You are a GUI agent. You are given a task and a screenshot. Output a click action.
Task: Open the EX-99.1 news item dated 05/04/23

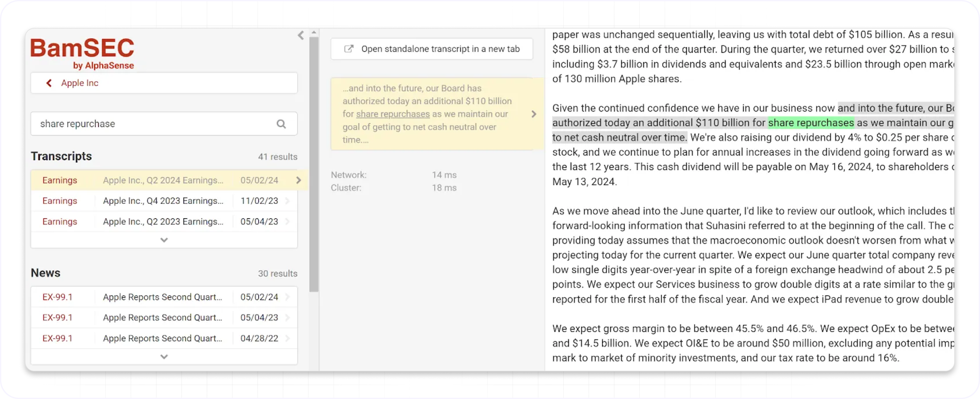click(x=163, y=317)
